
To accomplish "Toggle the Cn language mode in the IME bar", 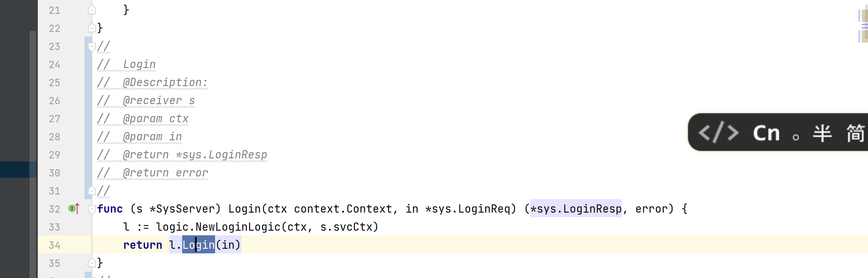I will 767,133.
